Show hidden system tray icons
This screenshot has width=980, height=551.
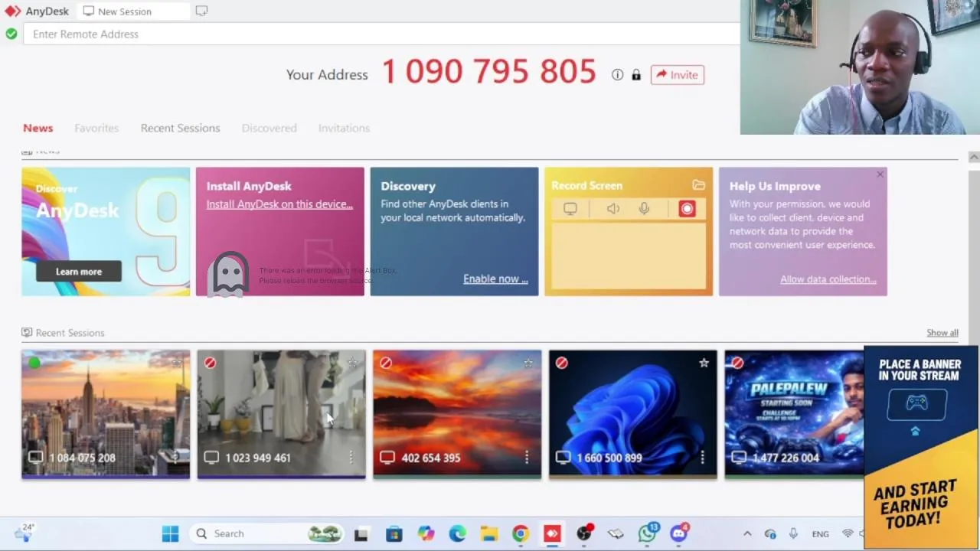747,533
